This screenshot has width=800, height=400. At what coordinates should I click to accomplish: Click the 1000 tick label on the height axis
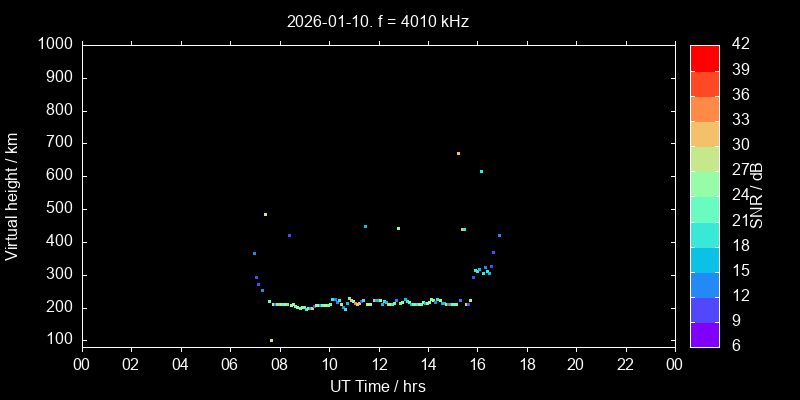(55, 44)
